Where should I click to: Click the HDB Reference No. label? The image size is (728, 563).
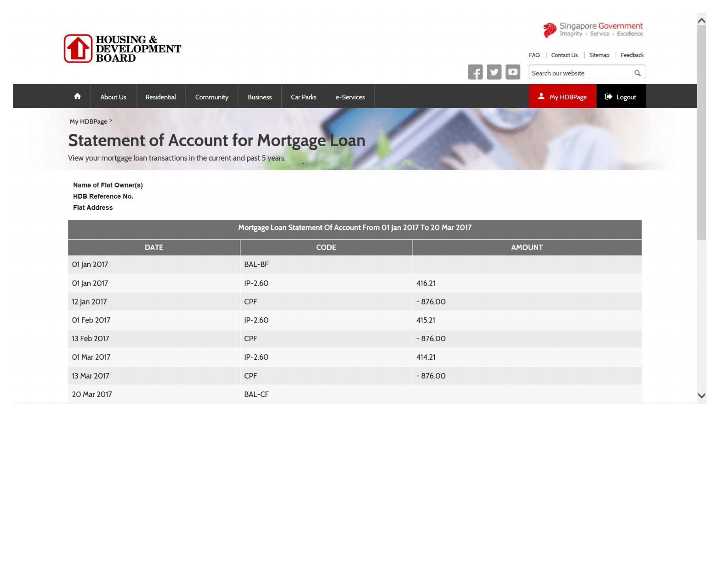pos(103,196)
